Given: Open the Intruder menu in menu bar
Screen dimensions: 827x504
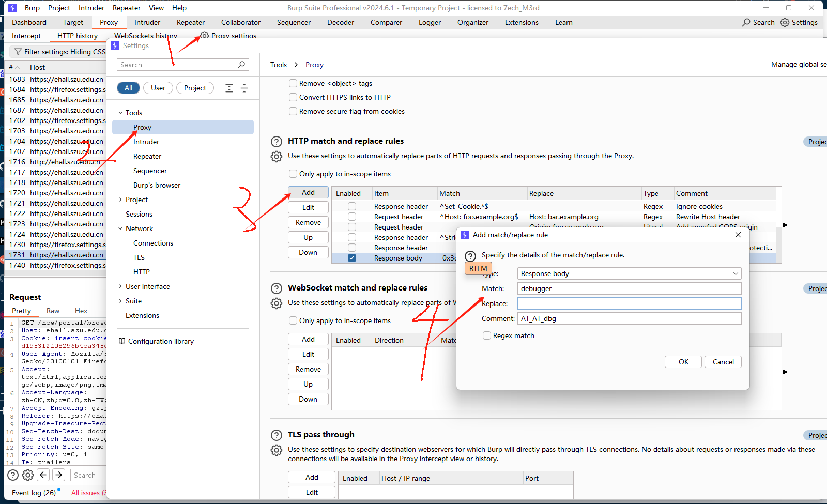Looking at the screenshot, I should click(91, 8).
